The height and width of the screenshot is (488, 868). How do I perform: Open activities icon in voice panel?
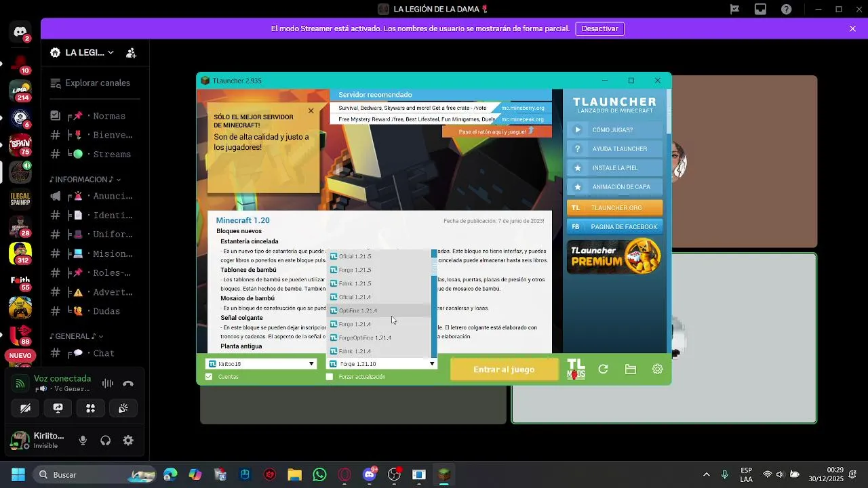tap(90, 408)
